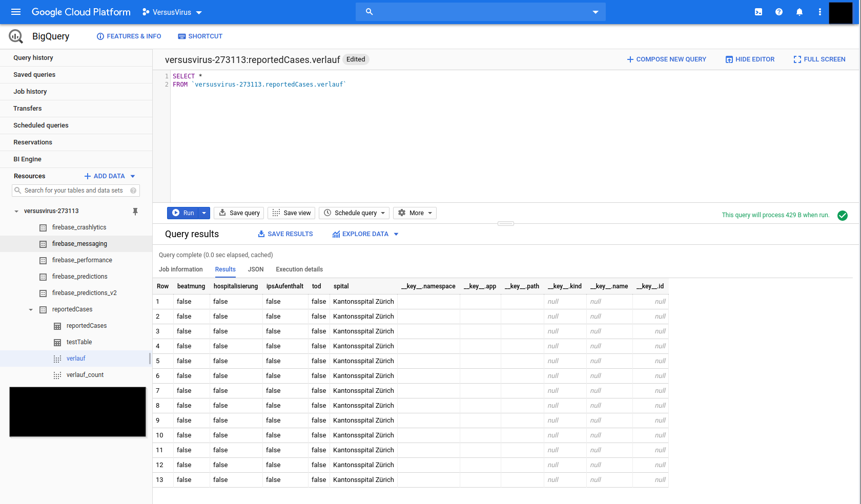The width and height of the screenshot is (861, 504).
Task: Grab the editor/results pane divider handle
Action: tap(506, 223)
